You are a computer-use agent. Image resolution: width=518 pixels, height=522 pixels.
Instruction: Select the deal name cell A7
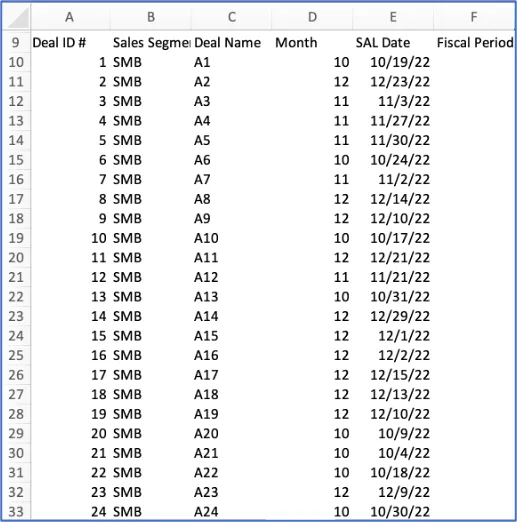[232, 179]
